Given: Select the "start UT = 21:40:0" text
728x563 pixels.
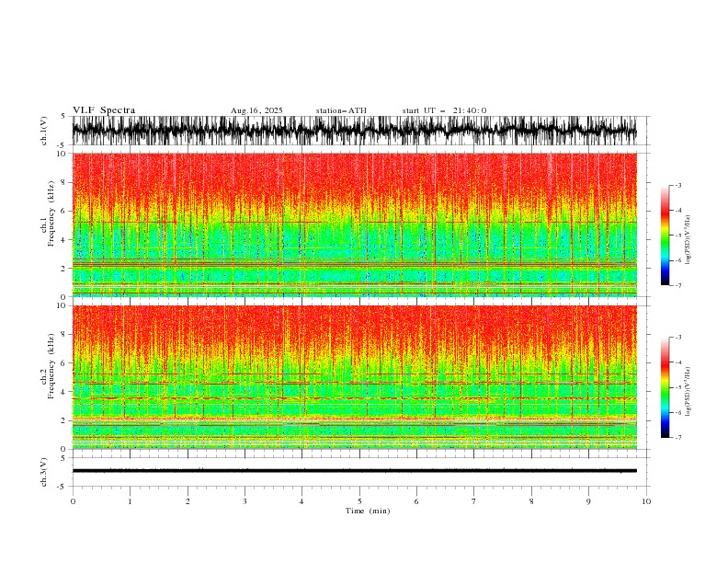Looking at the screenshot, I should pos(444,110).
